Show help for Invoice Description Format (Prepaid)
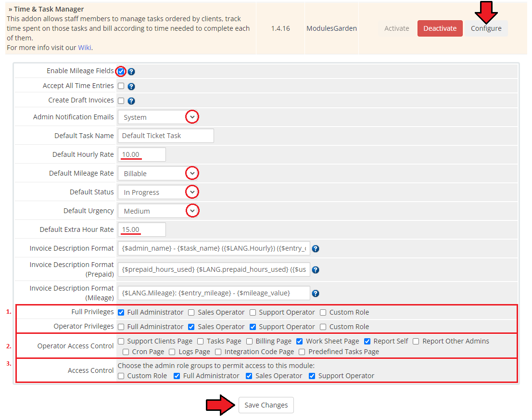532x420 pixels. tap(316, 270)
